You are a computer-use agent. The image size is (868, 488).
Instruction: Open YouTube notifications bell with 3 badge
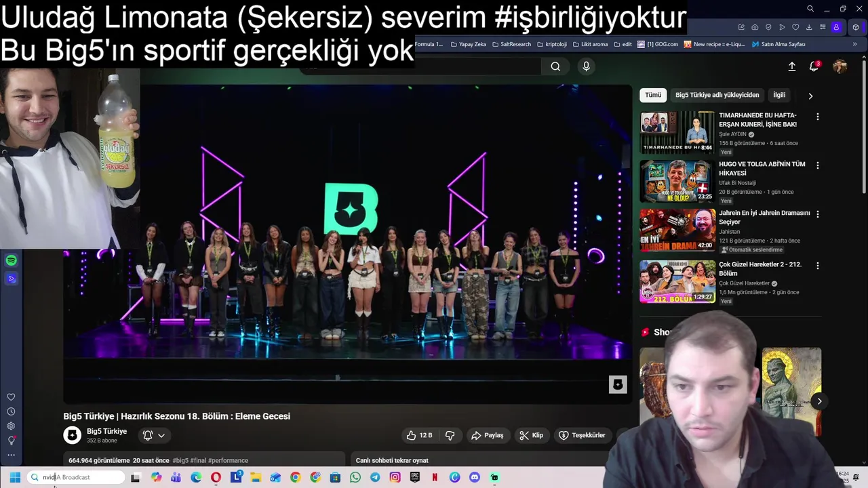[x=814, y=66]
